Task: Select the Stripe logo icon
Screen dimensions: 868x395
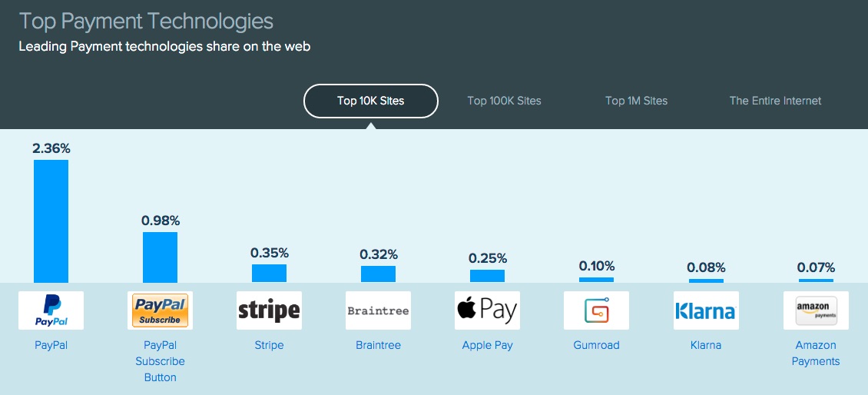Action: pos(269,310)
